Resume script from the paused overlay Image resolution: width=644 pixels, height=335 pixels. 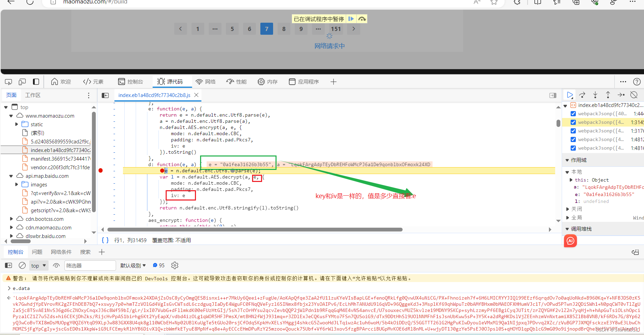(351, 19)
